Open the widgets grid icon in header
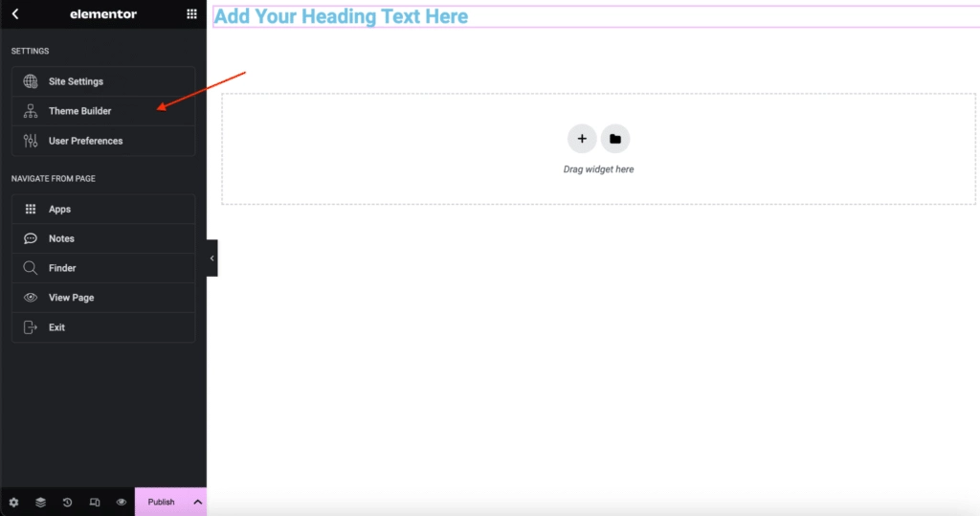 (191, 13)
